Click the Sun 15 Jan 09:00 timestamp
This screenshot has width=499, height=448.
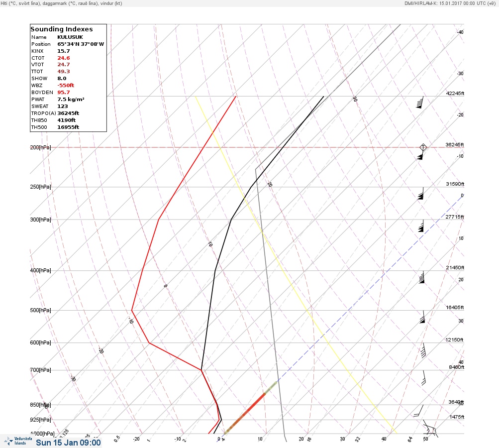pos(68,443)
